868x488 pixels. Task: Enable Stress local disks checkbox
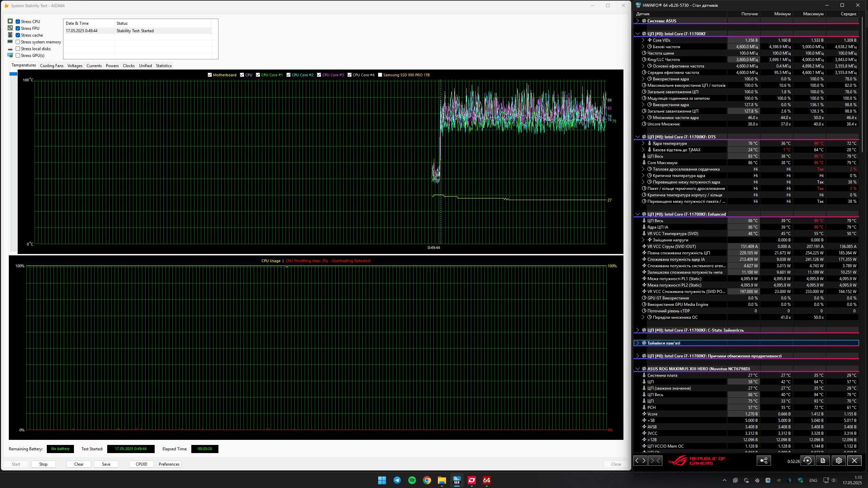click(x=18, y=48)
